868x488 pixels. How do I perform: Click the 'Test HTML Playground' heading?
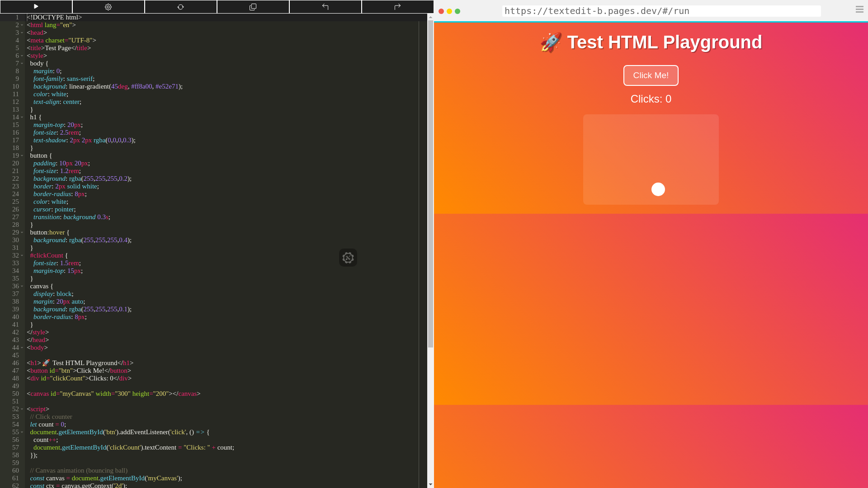651,42
